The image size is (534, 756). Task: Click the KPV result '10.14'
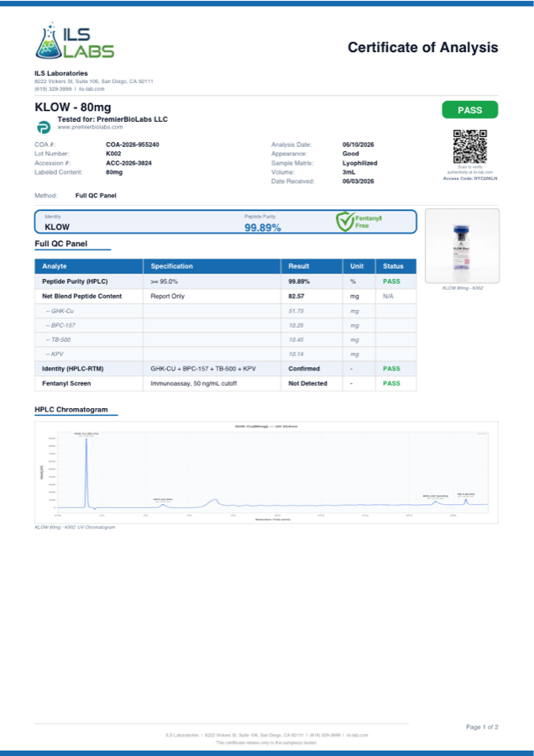click(296, 354)
